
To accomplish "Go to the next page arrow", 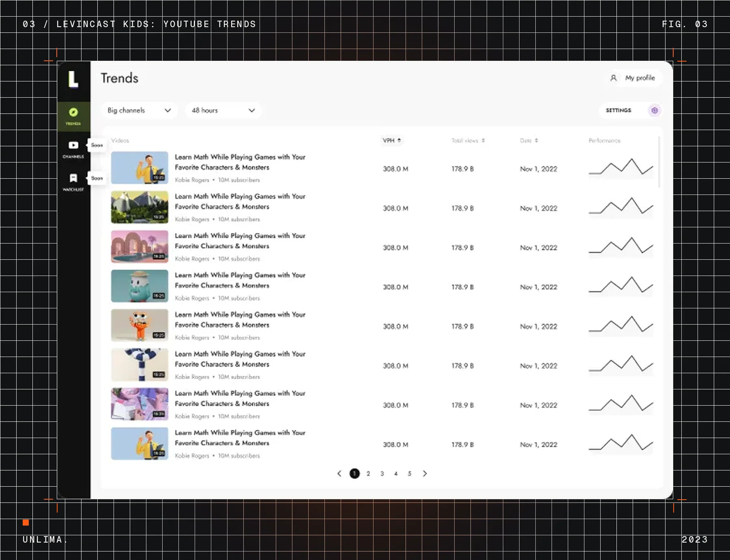I will click(425, 473).
